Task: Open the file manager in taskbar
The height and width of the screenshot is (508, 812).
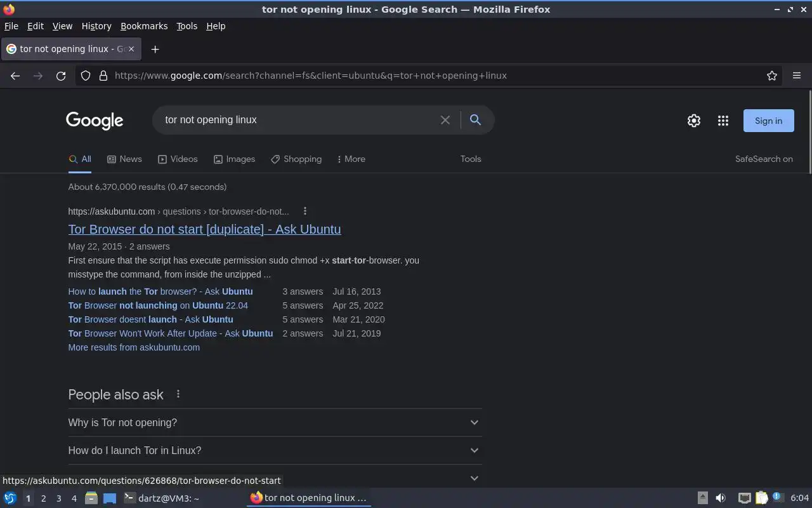Action: click(91, 498)
